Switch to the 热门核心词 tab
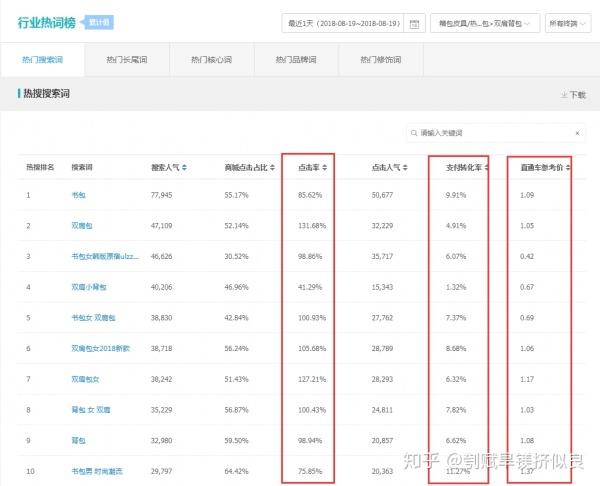 pos(212,60)
